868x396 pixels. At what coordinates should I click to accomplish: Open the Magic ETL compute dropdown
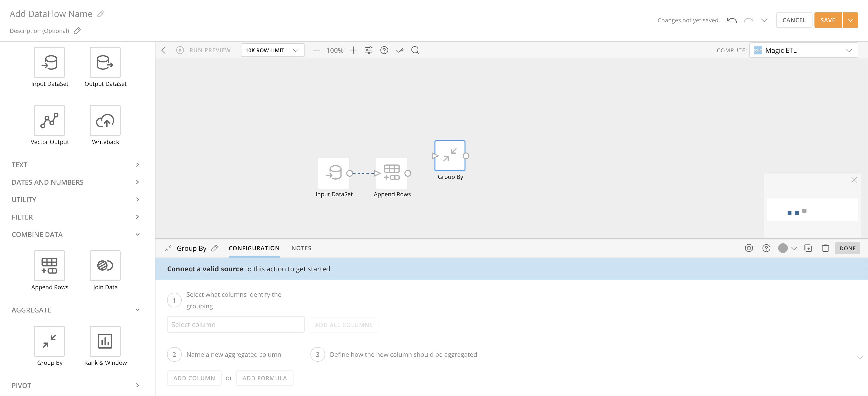coord(804,50)
